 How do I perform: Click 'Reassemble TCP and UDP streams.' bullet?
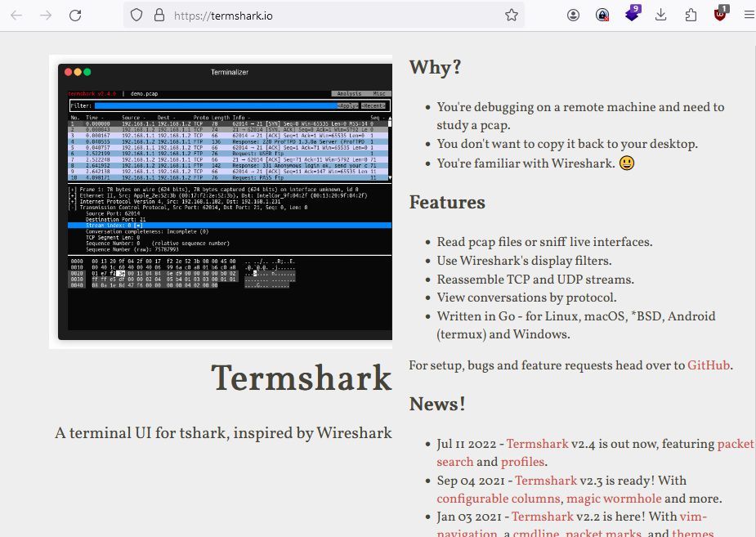click(535, 280)
